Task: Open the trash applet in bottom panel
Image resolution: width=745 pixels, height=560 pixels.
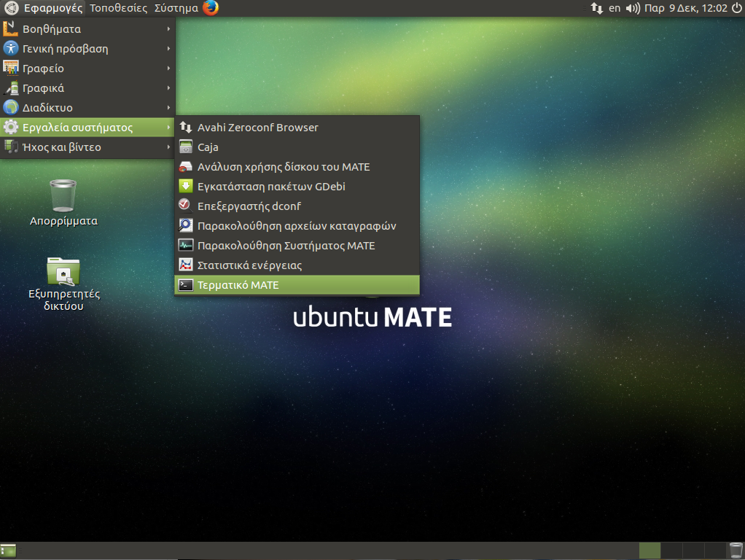Action: (x=736, y=551)
